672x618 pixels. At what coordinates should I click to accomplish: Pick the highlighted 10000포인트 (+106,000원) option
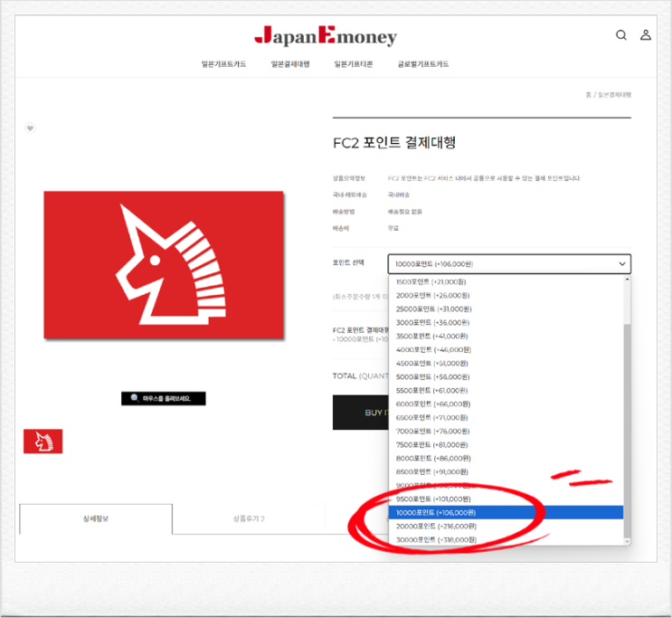point(506,513)
